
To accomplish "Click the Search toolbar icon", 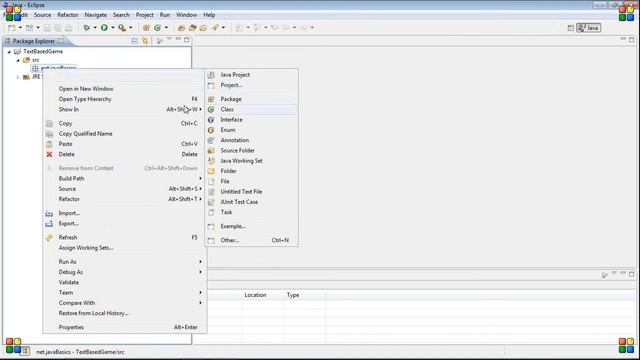I will pyautogui.click(x=215, y=28).
